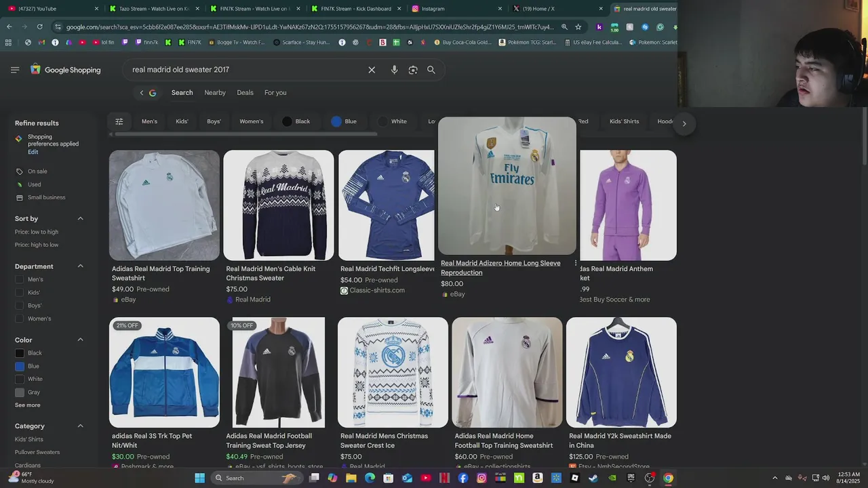Open the purple Real Madrid Anthem jacket image
Image resolution: width=868 pixels, height=488 pixels.
pos(628,205)
